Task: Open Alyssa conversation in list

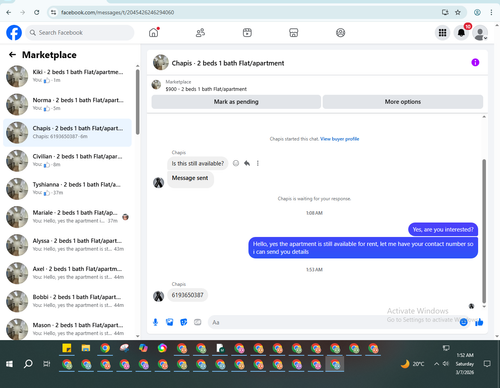Action: click(67, 245)
